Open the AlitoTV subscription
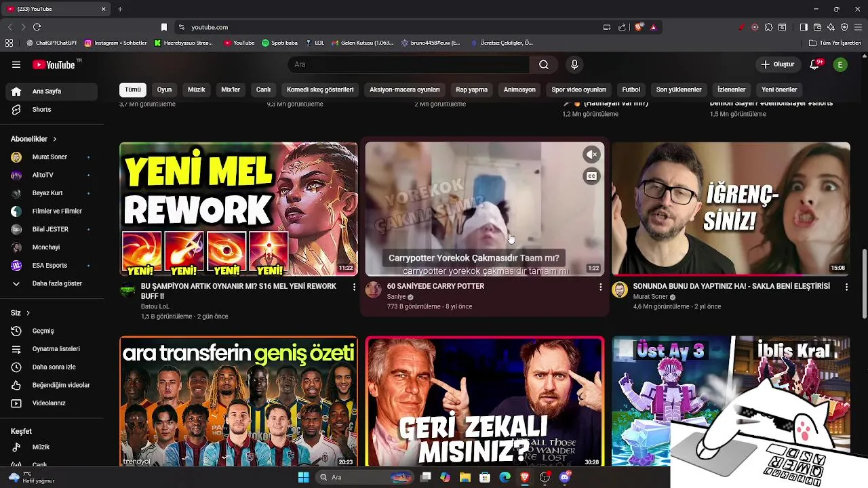868x488 pixels. click(x=52, y=175)
